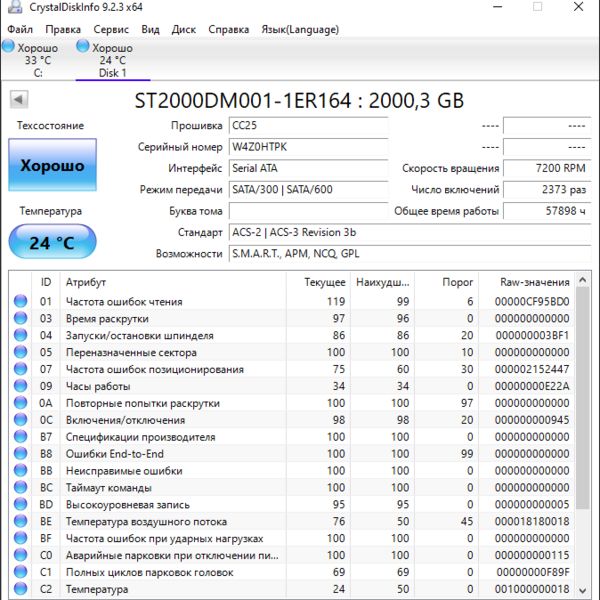
Task: Click the blue health orb on C: tab
Action: pos(8,47)
